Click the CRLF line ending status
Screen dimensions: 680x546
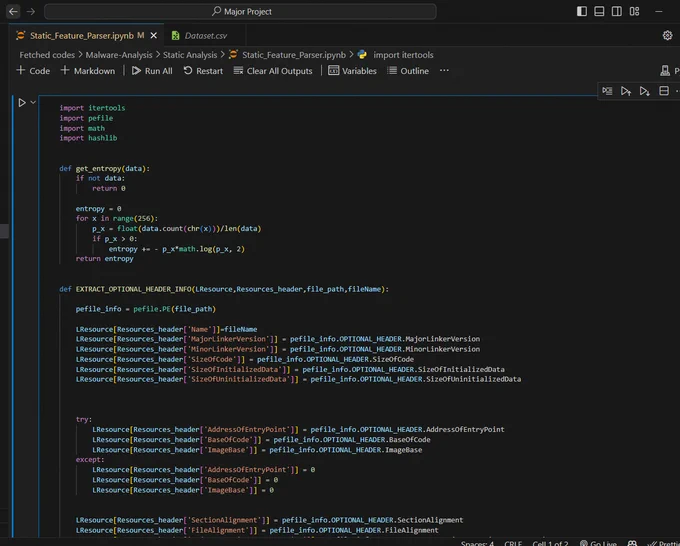coord(513,543)
